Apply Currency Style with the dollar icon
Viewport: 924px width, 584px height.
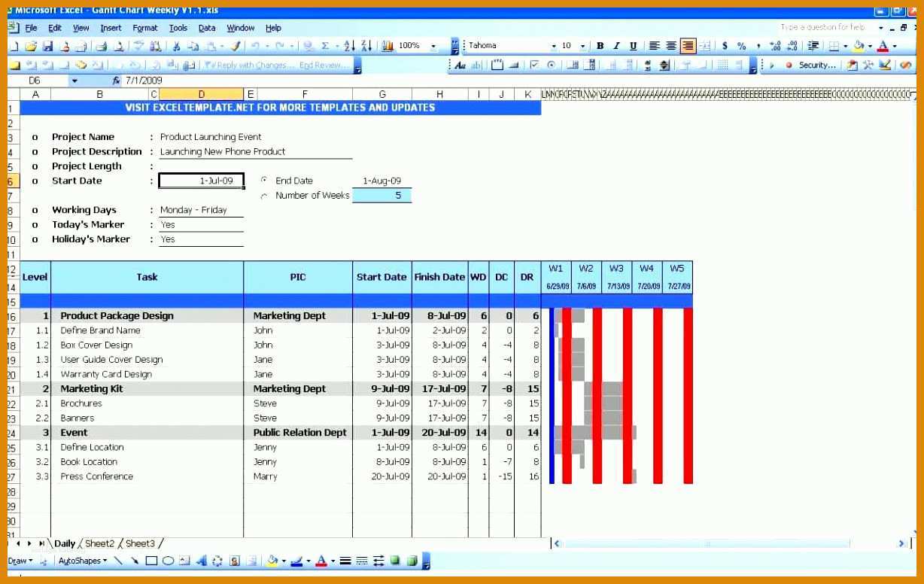[725, 46]
